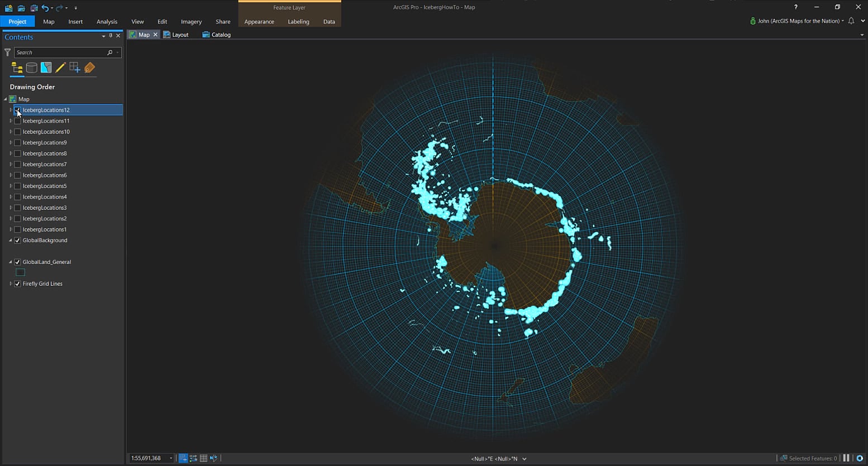Open the Analysis ribbon tab
Image resolution: width=868 pixels, height=466 pixels.
[107, 22]
